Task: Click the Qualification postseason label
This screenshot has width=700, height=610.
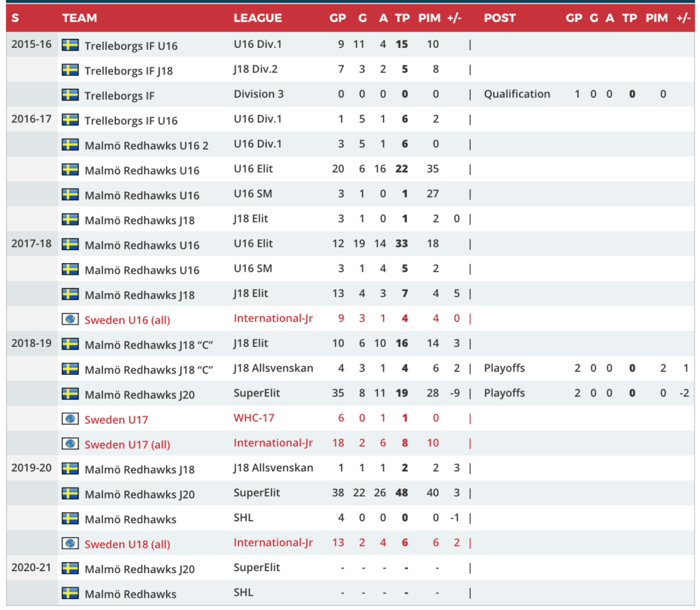Action: click(x=517, y=94)
